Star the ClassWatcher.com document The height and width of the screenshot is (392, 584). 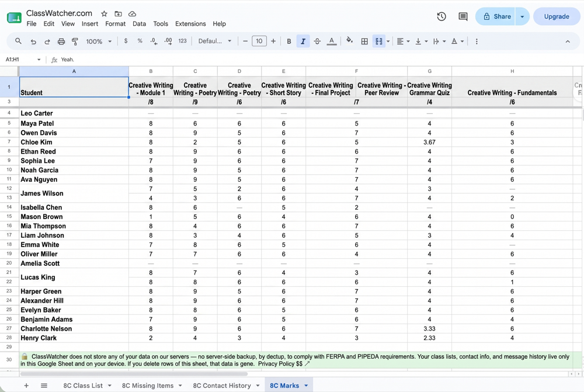click(105, 14)
